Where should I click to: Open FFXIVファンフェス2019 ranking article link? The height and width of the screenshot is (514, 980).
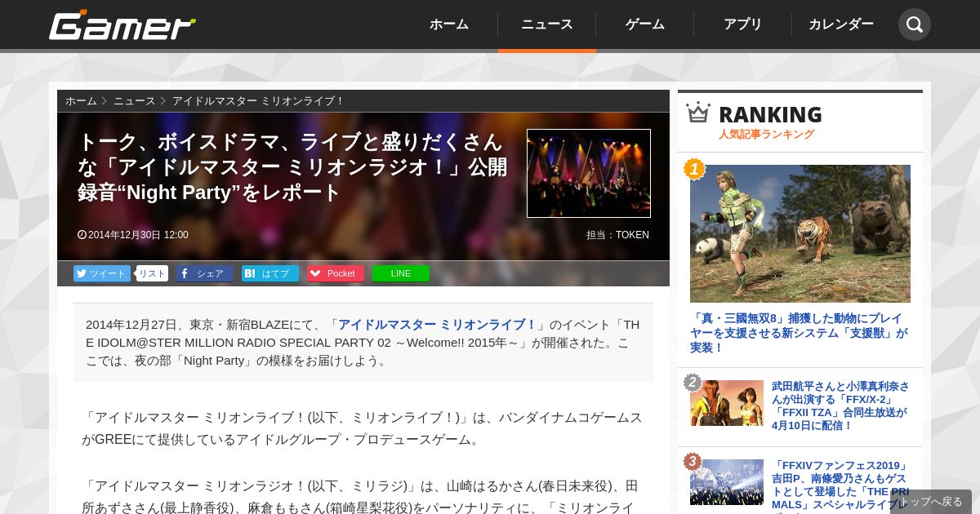[840, 485]
